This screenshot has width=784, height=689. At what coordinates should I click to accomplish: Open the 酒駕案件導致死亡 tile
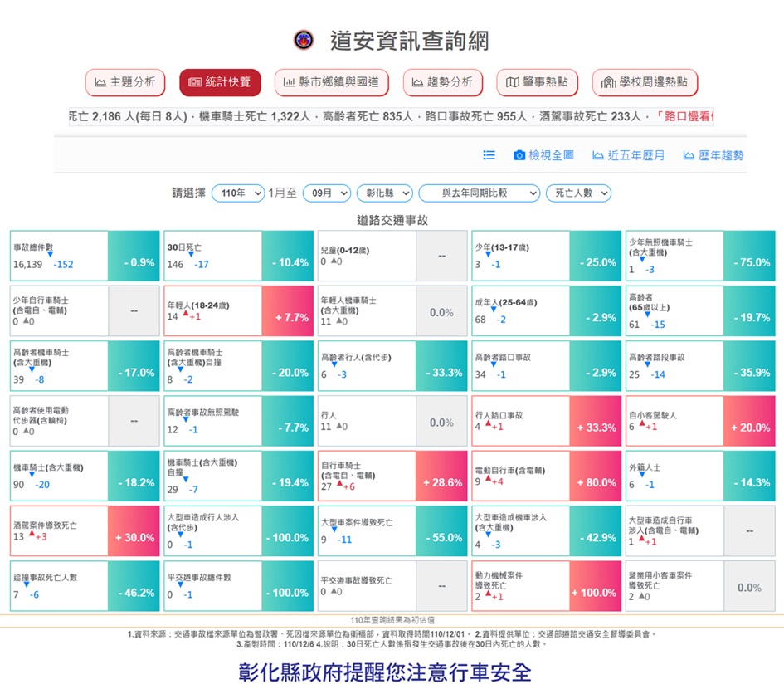coord(85,531)
